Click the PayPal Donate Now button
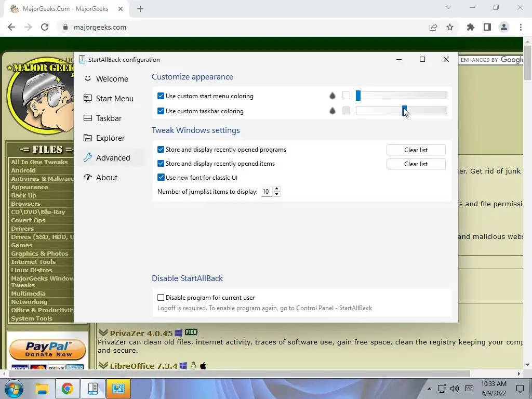This screenshot has height=399, width=532. [x=47, y=350]
